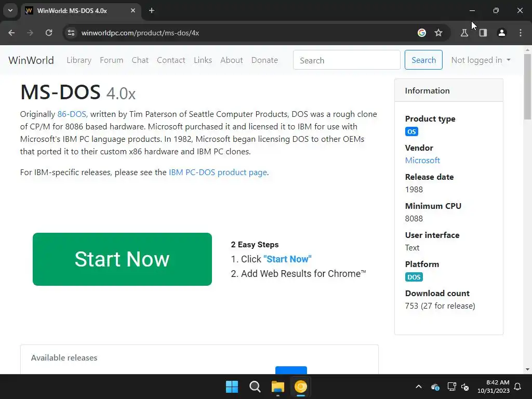Toggle the Chrome side panel
This screenshot has width=532, height=399.
click(483, 33)
